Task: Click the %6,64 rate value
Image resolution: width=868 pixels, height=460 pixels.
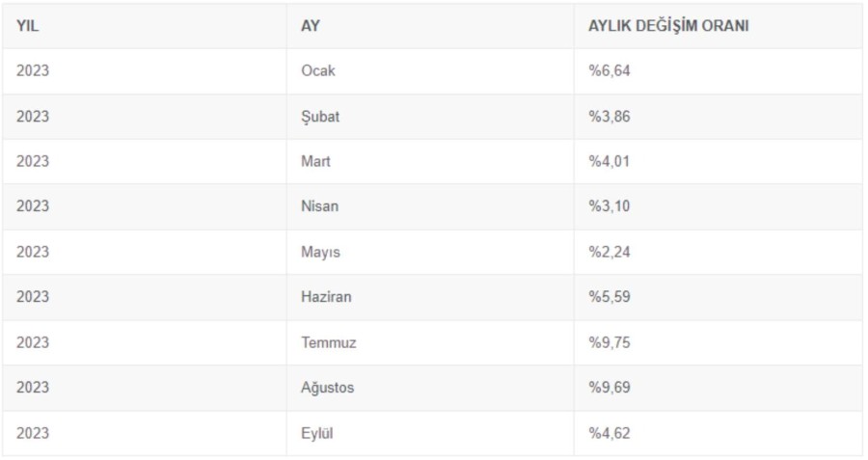Action: pyautogui.click(x=610, y=71)
